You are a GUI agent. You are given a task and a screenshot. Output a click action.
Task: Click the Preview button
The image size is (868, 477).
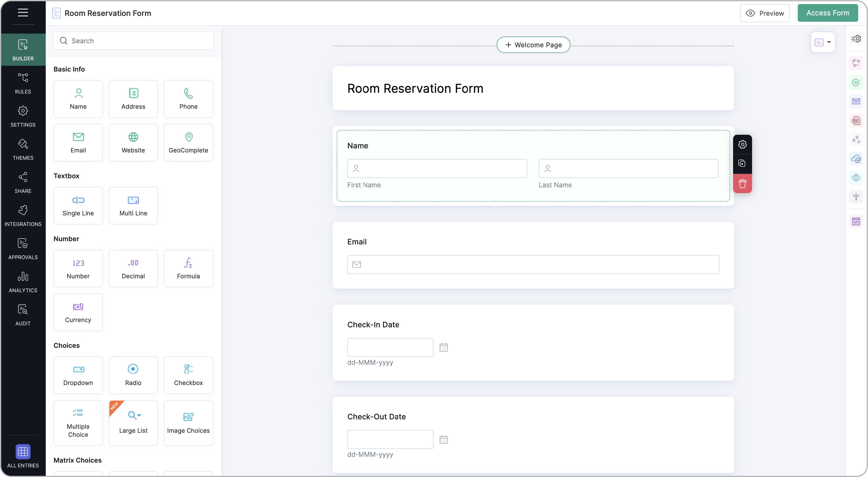765,13
